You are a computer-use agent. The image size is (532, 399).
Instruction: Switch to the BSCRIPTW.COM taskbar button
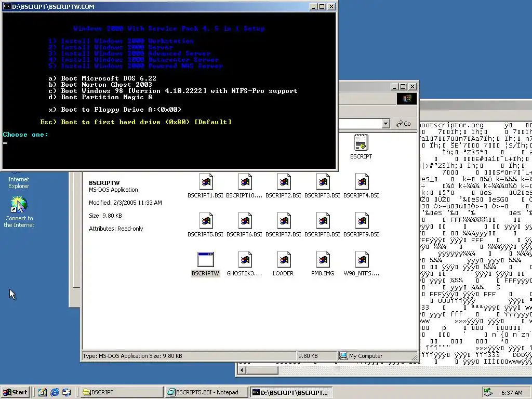291,392
